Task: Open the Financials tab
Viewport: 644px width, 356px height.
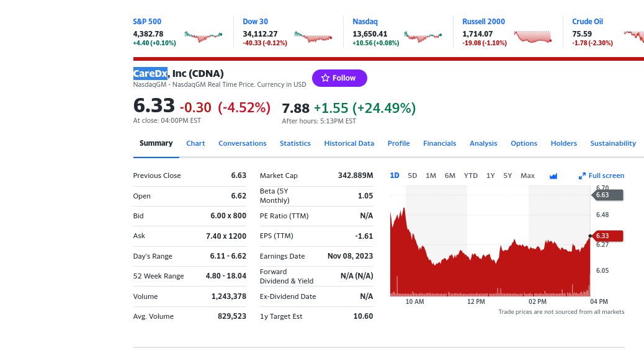Action: coord(439,143)
